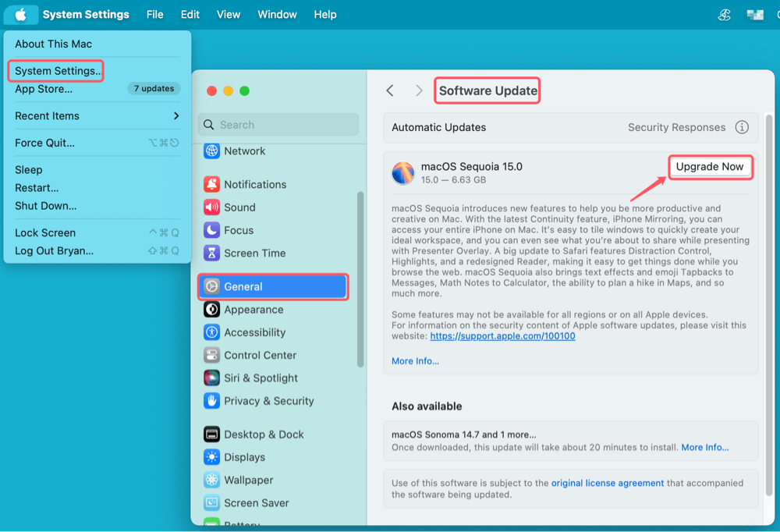Open the Apple menu logo
Viewport: 780px width, 532px height.
[x=21, y=15]
